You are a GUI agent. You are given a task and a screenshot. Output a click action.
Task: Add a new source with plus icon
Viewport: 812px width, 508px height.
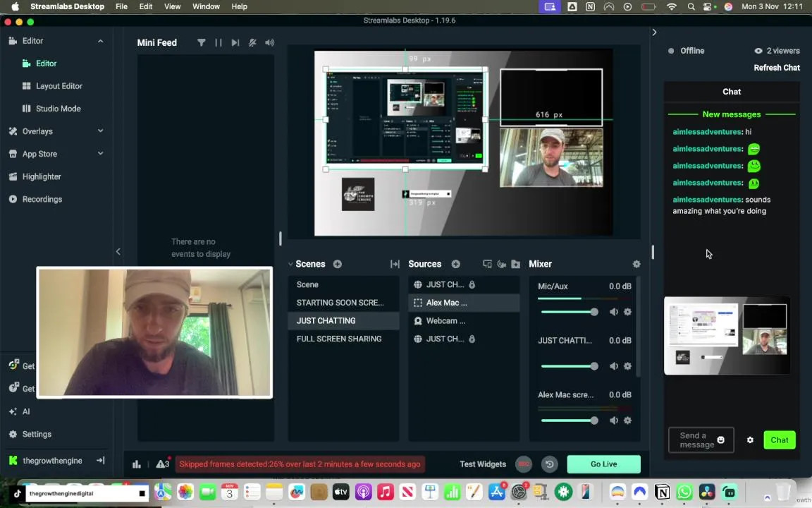pyautogui.click(x=456, y=264)
